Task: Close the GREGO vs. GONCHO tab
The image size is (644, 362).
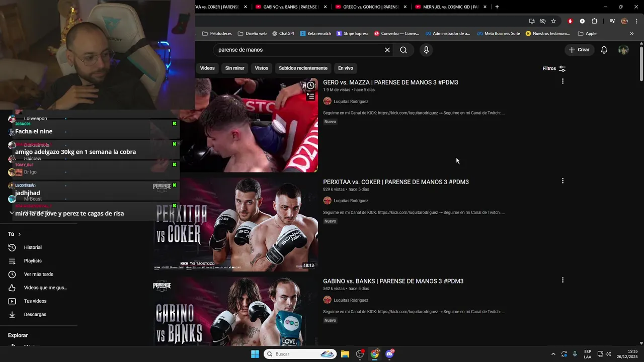Action: tap(405, 7)
